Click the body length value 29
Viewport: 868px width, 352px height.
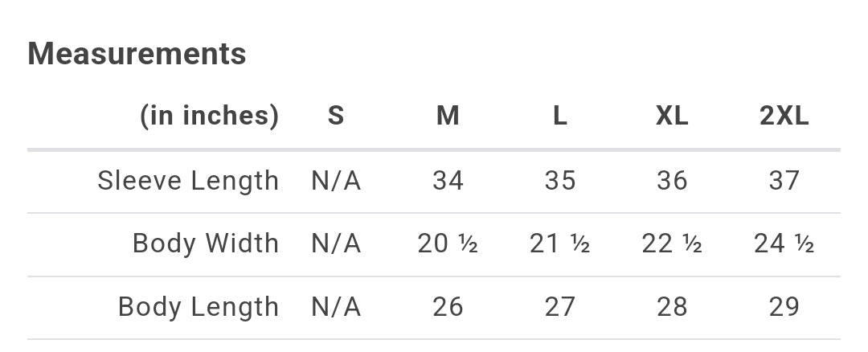click(784, 306)
